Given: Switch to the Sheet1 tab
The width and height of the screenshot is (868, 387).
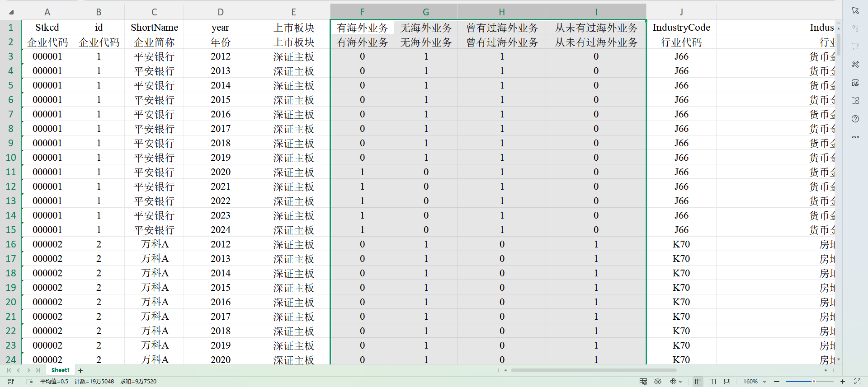Looking at the screenshot, I should tap(61, 370).
